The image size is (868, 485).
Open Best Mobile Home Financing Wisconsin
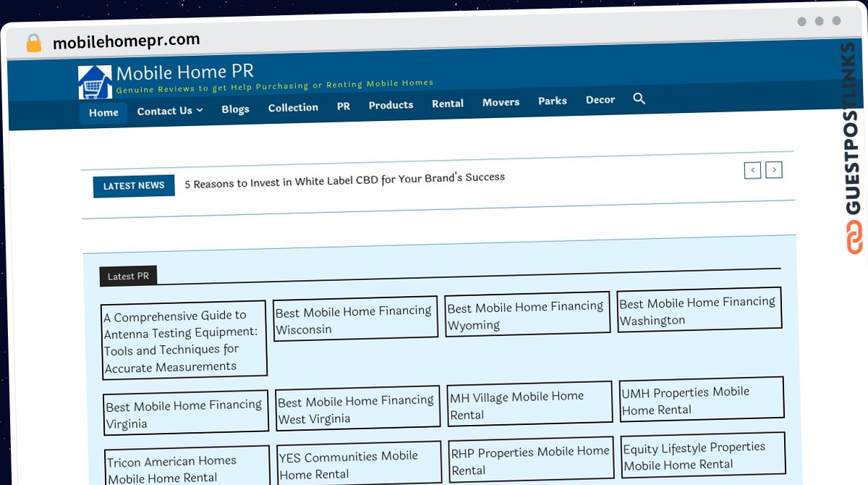(354, 319)
